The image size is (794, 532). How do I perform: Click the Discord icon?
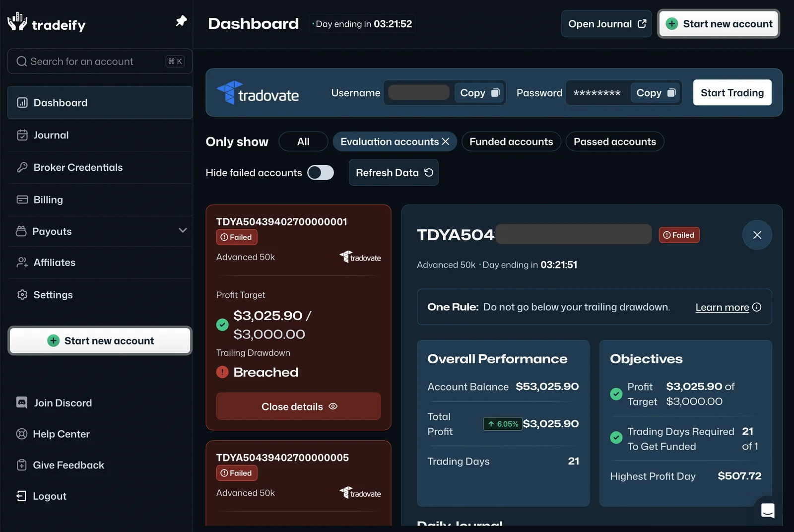(x=22, y=402)
